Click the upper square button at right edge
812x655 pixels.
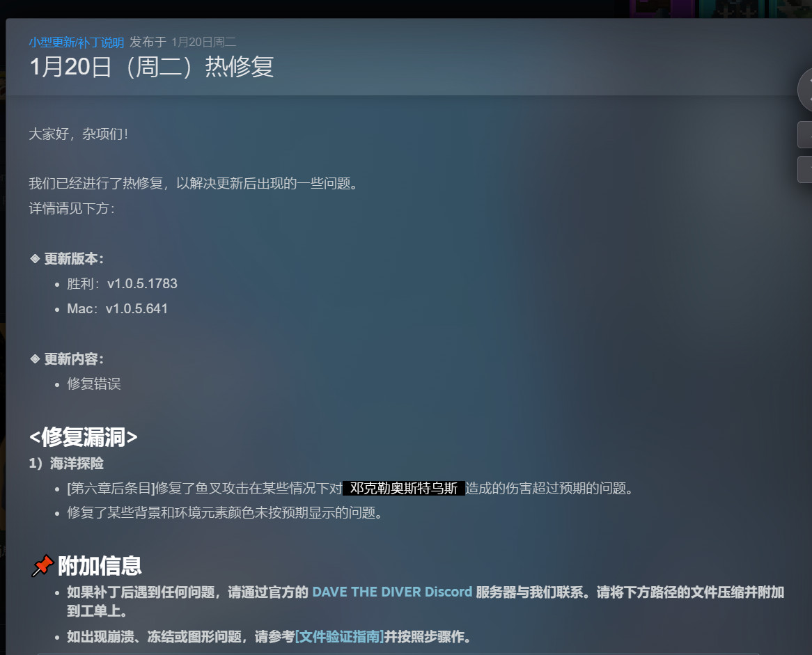tap(804, 134)
